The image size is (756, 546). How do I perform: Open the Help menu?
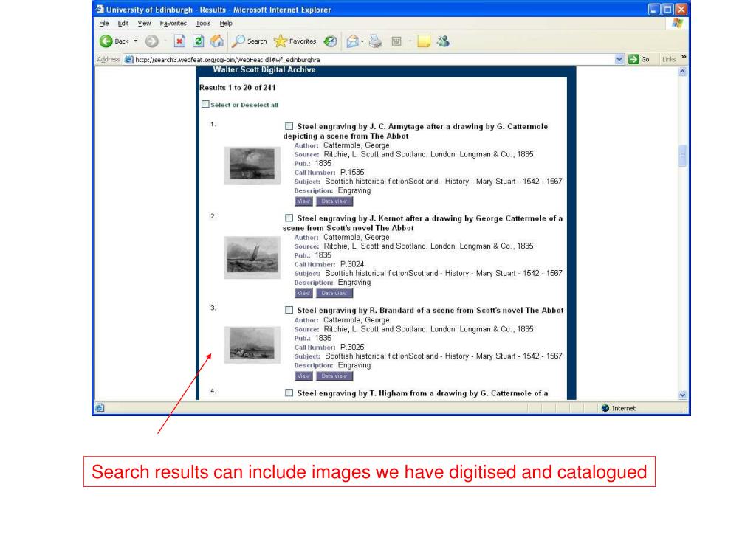click(226, 23)
